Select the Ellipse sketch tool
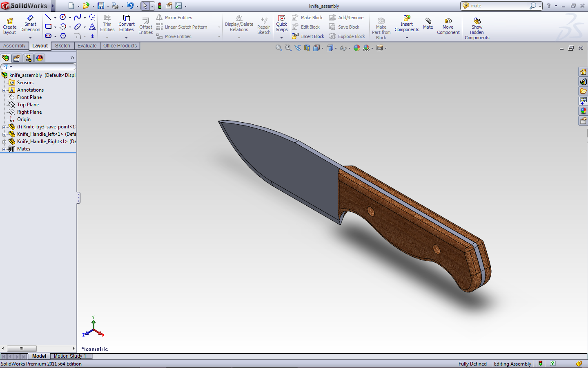 click(78, 27)
